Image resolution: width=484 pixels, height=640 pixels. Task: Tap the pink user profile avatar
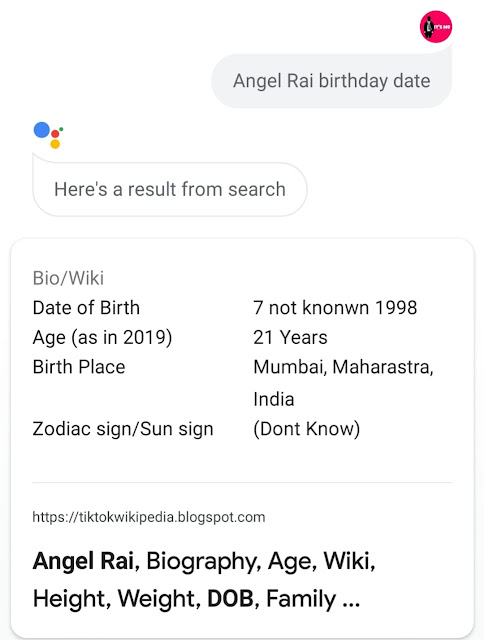[x=436, y=27]
